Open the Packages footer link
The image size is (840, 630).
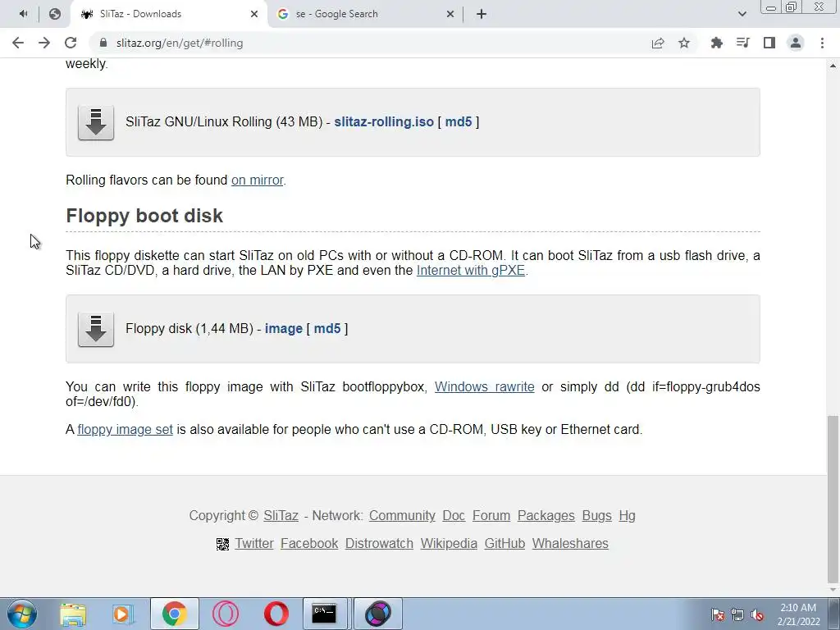(546, 515)
